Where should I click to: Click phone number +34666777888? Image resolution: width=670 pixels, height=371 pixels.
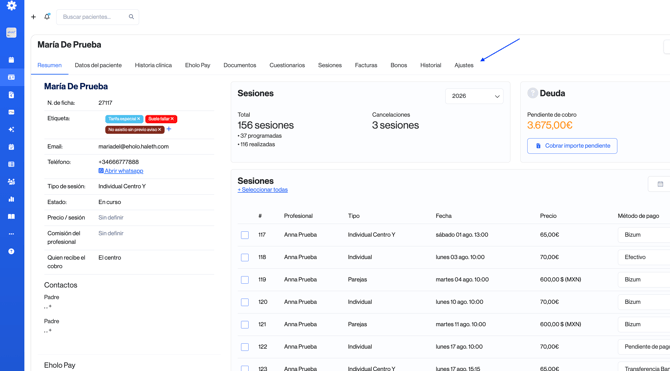(119, 162)
